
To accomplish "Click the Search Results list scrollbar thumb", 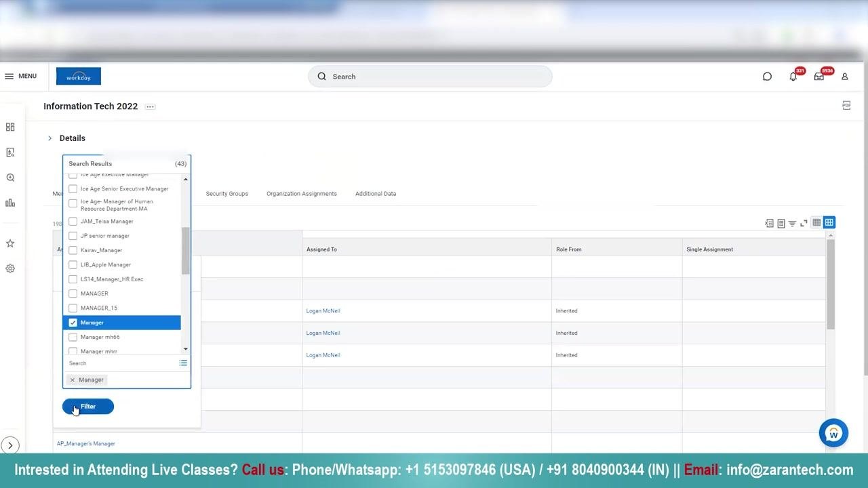I will pyautogui.click(x=185, y=251).
